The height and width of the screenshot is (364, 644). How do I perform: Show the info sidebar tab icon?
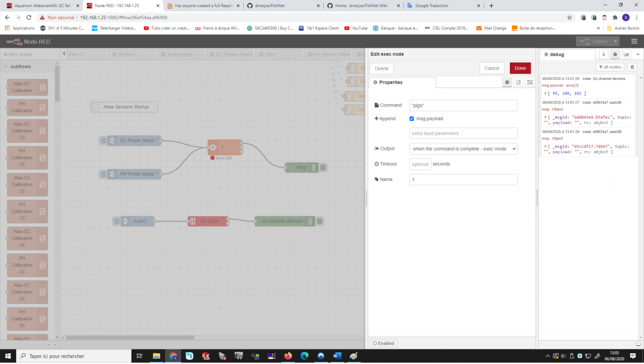point(603,54)
